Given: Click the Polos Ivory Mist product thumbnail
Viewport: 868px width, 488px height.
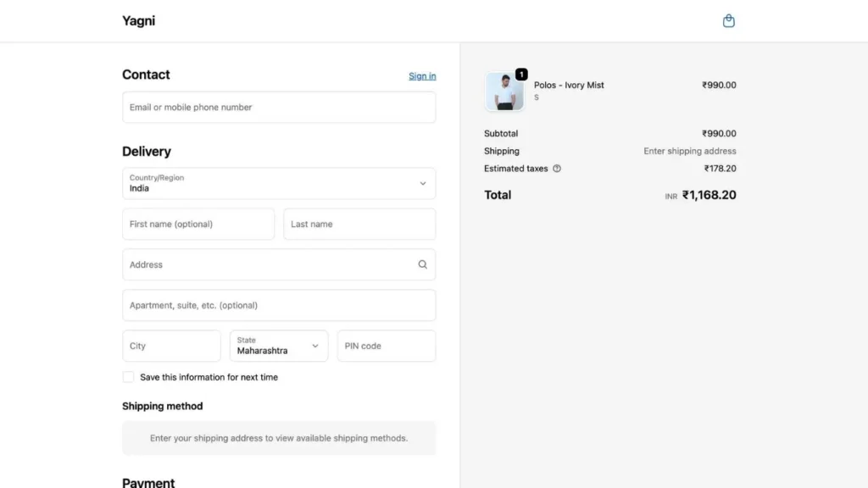Looking at the screenshot, I should pyautogui.click(x=504, y=91).
